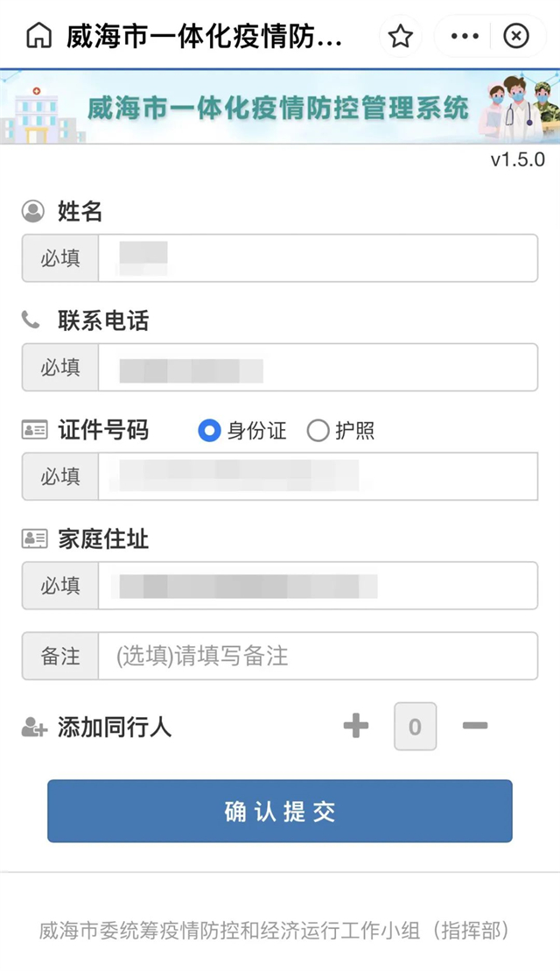Focus the 家庭住址 address input field
The width and height of the screenshot is (560, 971).
317,586
